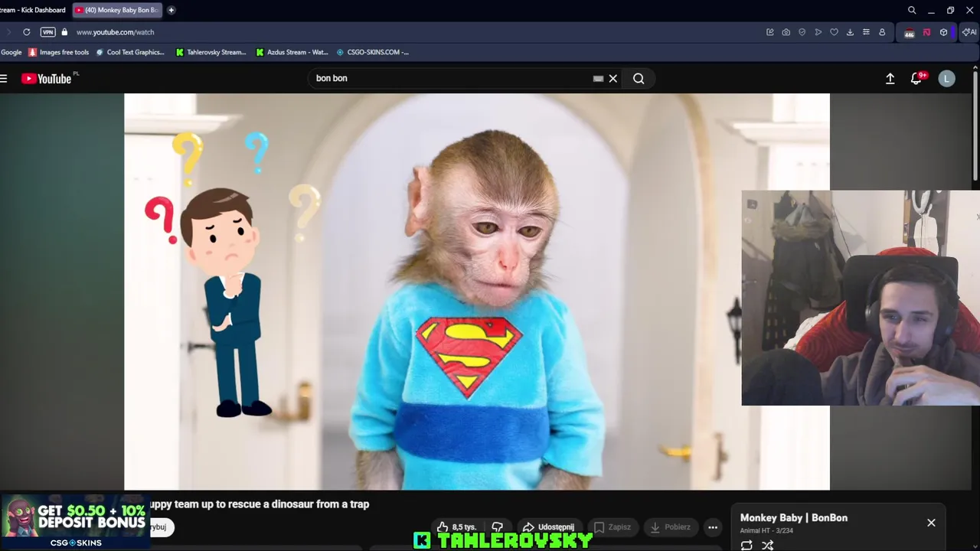The width and height of the screenshot is (980, 551).
Task: Open browser profile person icon
Action: tap(882, 32)
